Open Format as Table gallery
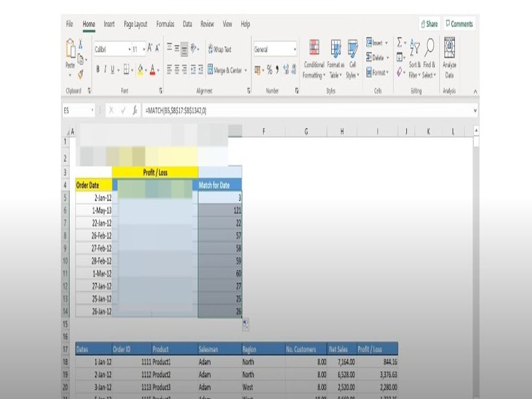The width and height of the screenshot is (532, 399). [x=336, y=60]
